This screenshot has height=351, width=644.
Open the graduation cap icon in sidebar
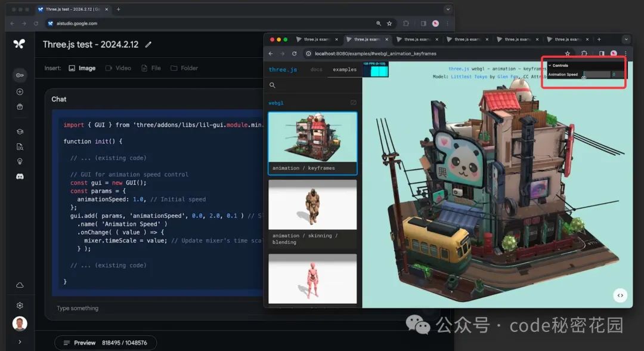[20, 131]
